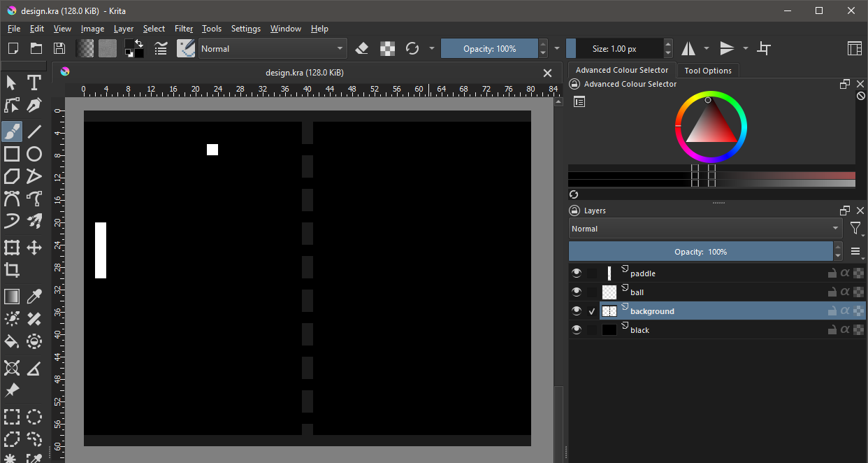Open the Filter menu

point(184,29)
